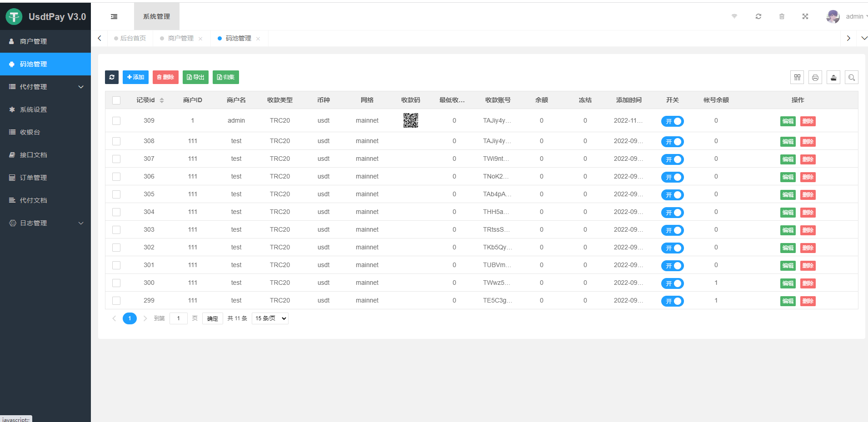The height and width of the screenshot is (422, 868).
Task: Click the print table icon
Action: coord(815,78)
